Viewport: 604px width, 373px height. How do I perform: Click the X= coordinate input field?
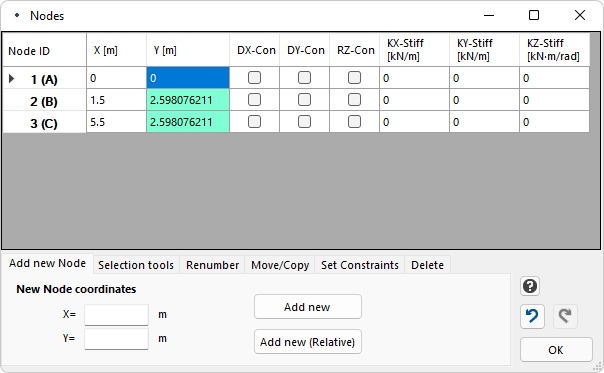point(116,315)
